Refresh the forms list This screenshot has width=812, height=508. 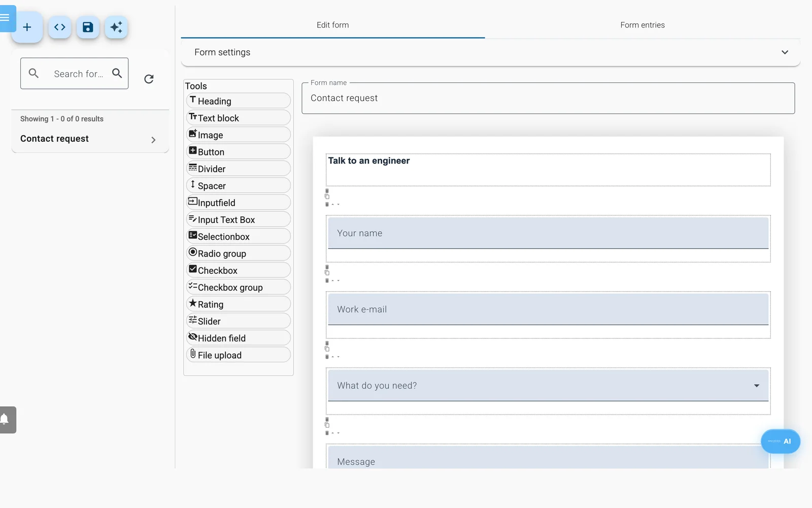(149, 79)
